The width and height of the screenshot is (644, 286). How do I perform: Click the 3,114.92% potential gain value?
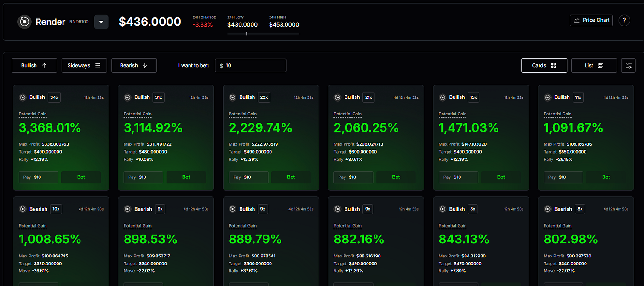point(153,127)
